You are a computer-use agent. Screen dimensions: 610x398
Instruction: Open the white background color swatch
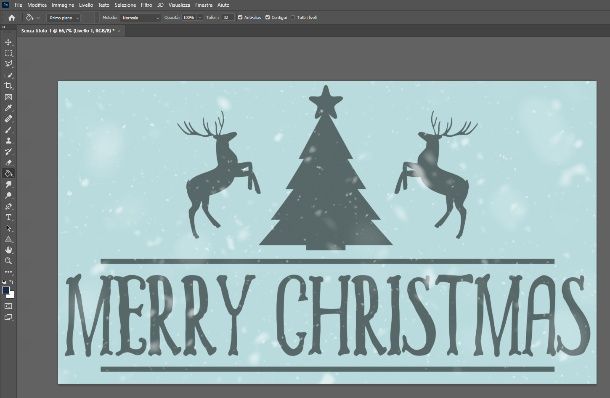click(x=12, y=296)
